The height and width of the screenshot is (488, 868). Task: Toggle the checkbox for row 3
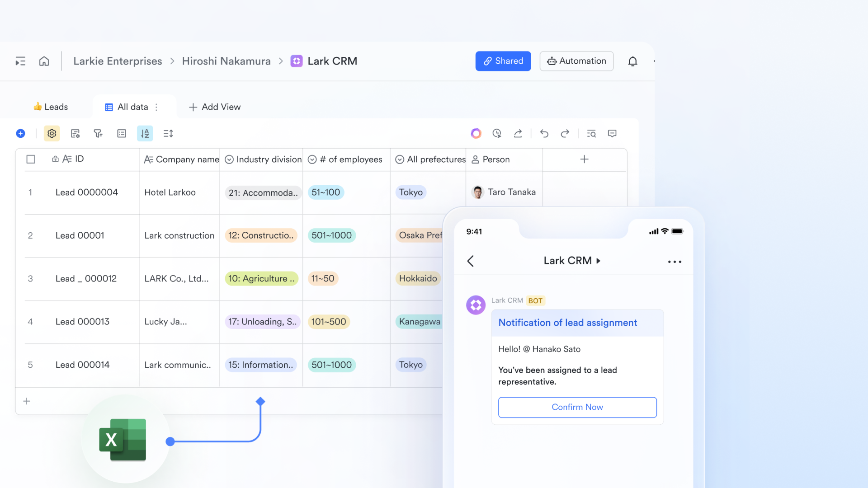click(31, 279)
